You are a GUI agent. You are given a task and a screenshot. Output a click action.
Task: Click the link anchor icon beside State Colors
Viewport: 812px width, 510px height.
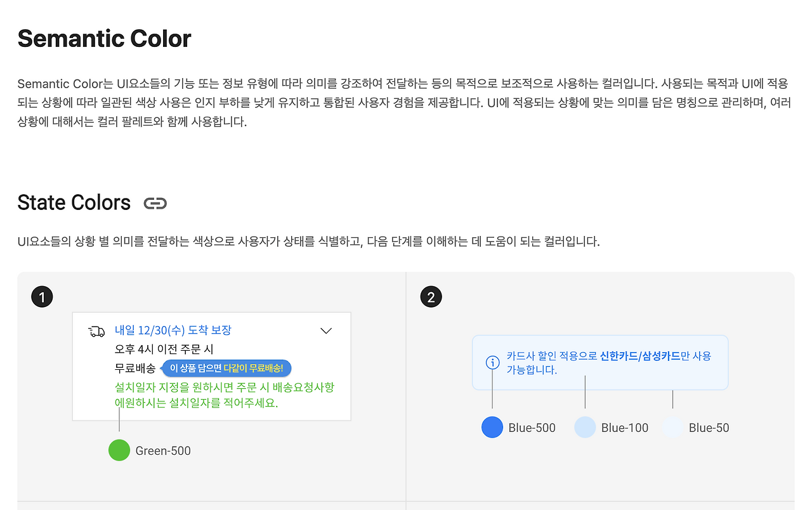155,203
